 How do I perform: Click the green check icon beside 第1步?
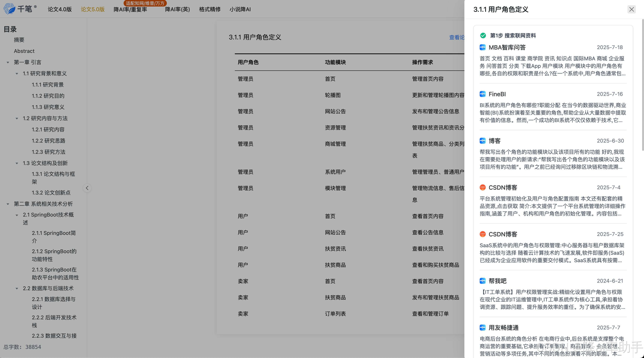(483, 36)
